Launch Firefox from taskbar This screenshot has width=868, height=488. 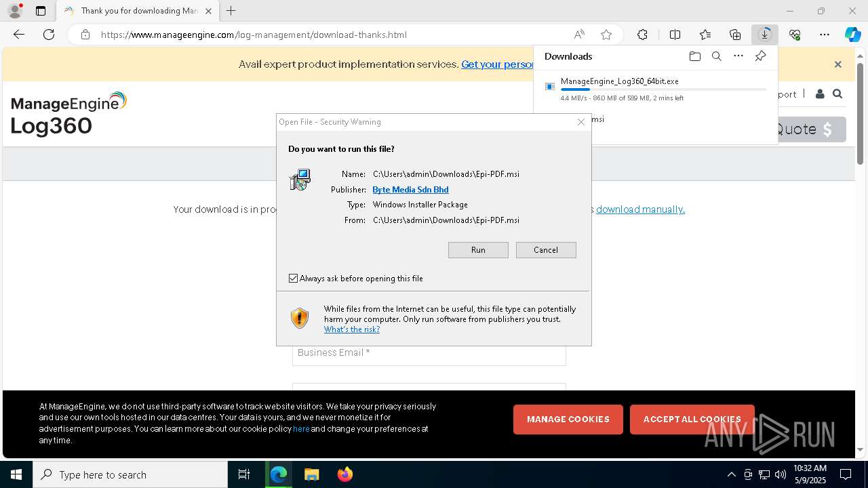[344, 474]
